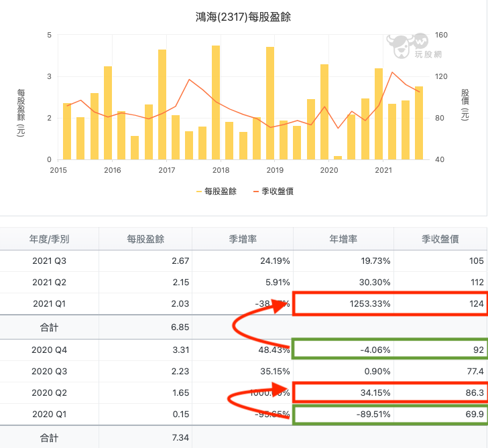Click the yearly growth 19.73%

click(x=375, y=261)
